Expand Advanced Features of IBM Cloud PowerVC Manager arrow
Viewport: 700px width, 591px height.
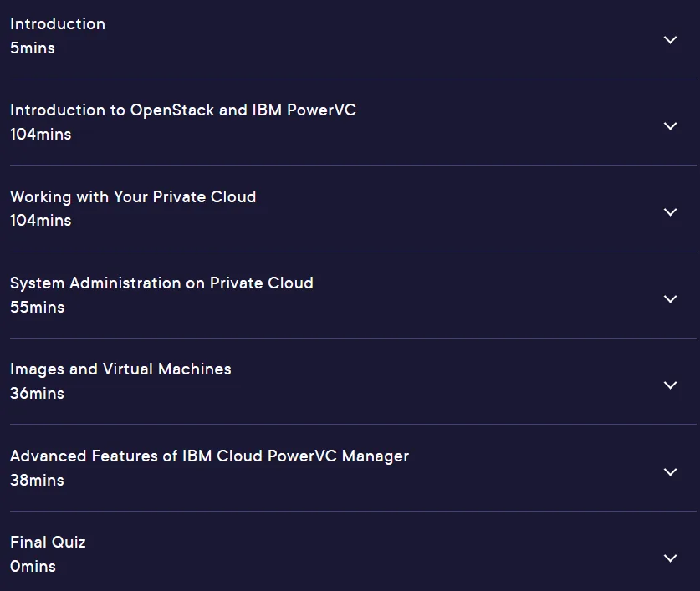click(670, 471)
